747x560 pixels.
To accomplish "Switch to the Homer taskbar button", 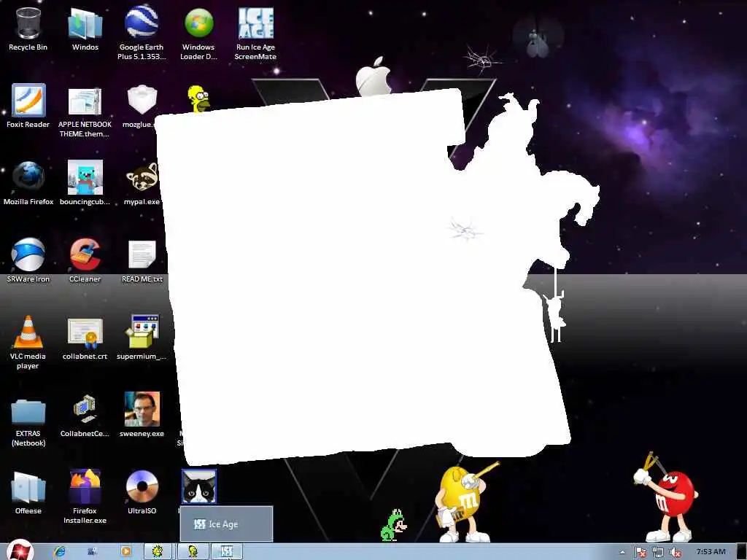I will (193, 551).
